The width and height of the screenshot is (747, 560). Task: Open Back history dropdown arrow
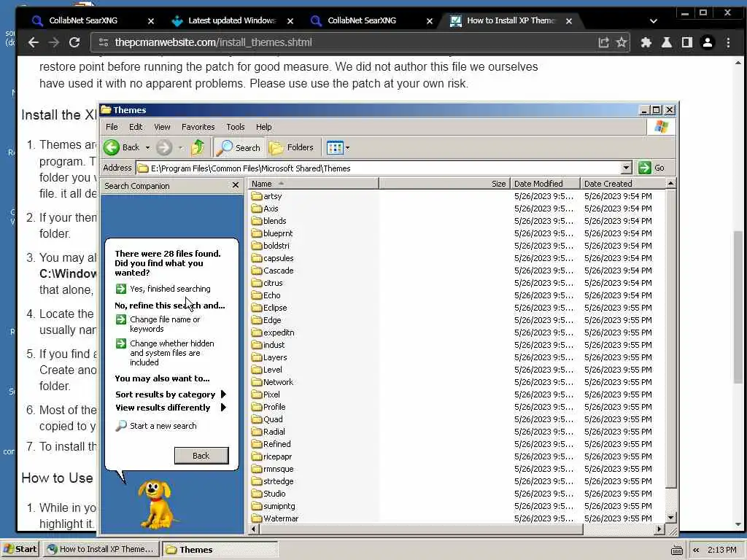pos(147,147)
